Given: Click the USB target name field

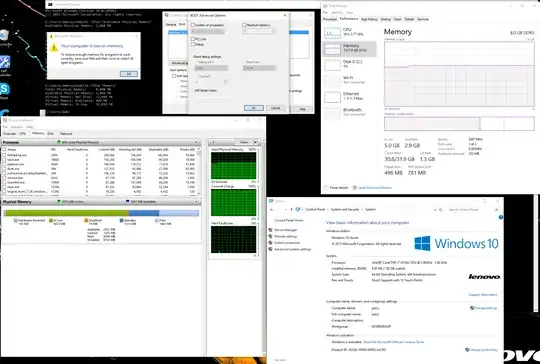Looking at the screenshot, I should point(211,97).
